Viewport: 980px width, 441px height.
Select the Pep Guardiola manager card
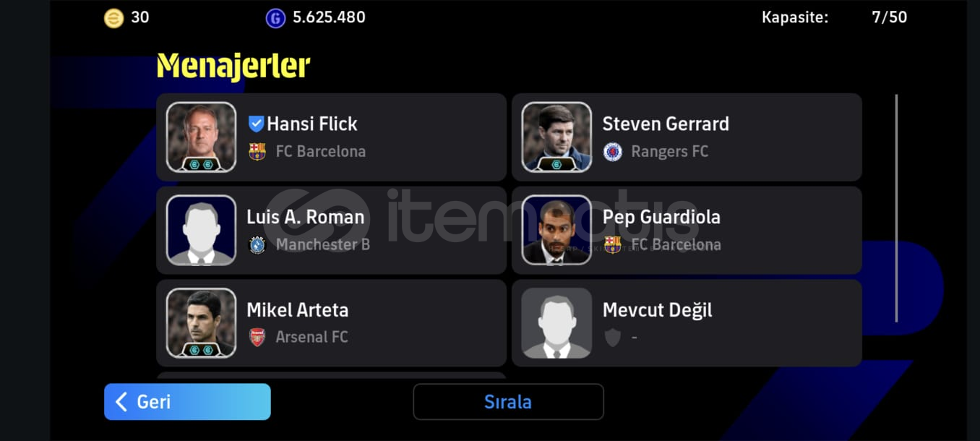tap(687, 230)
